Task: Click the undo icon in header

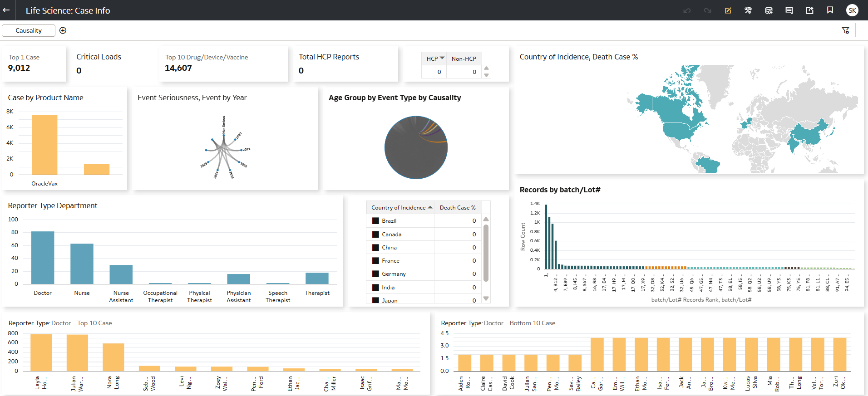Action: [687, 10]
